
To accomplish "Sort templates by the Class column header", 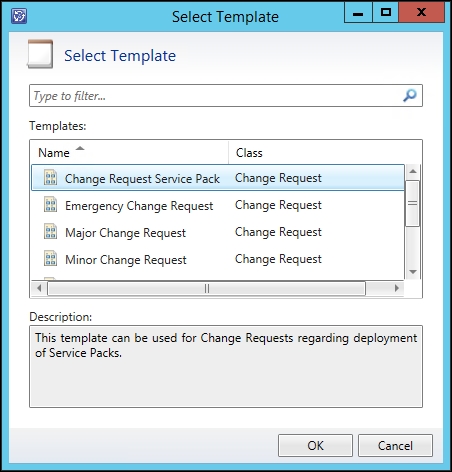I will tap(325, 153).
